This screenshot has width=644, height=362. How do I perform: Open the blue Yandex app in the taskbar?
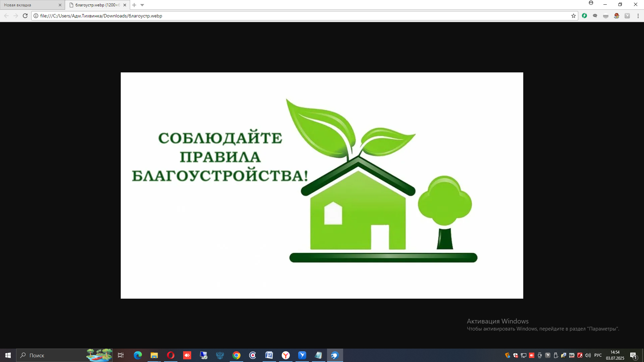[x=302, y=355]
